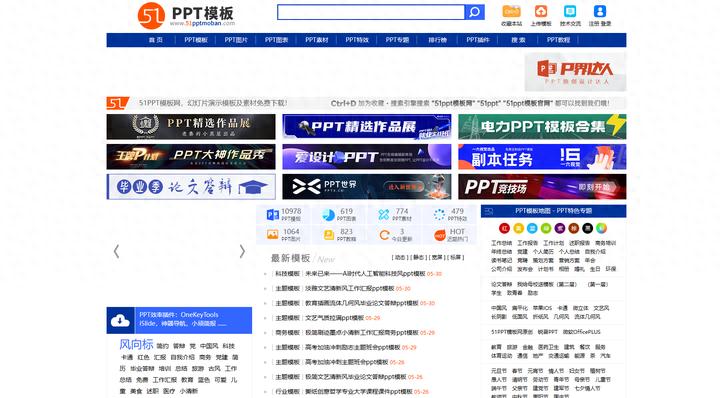This screenshot has width=720, height=398.
Task: Open the PPT竞技场 banner
Action: pyautogui.click(x=542, y=186)
